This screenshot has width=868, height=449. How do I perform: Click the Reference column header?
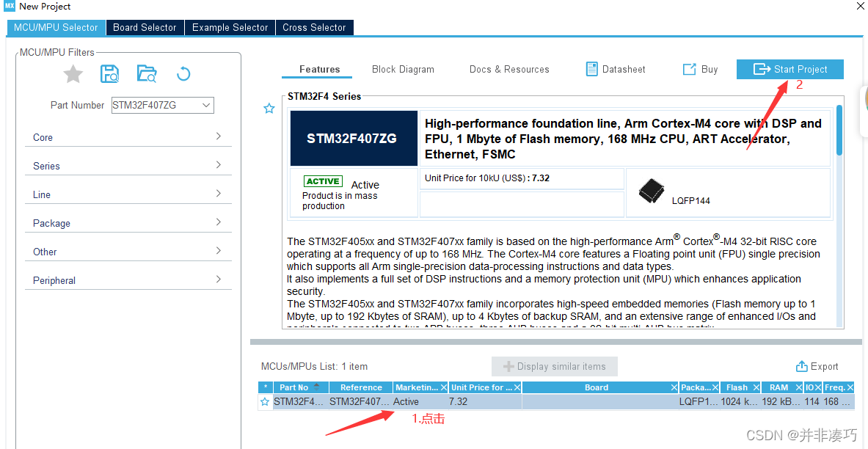click(x=361, y=387)
